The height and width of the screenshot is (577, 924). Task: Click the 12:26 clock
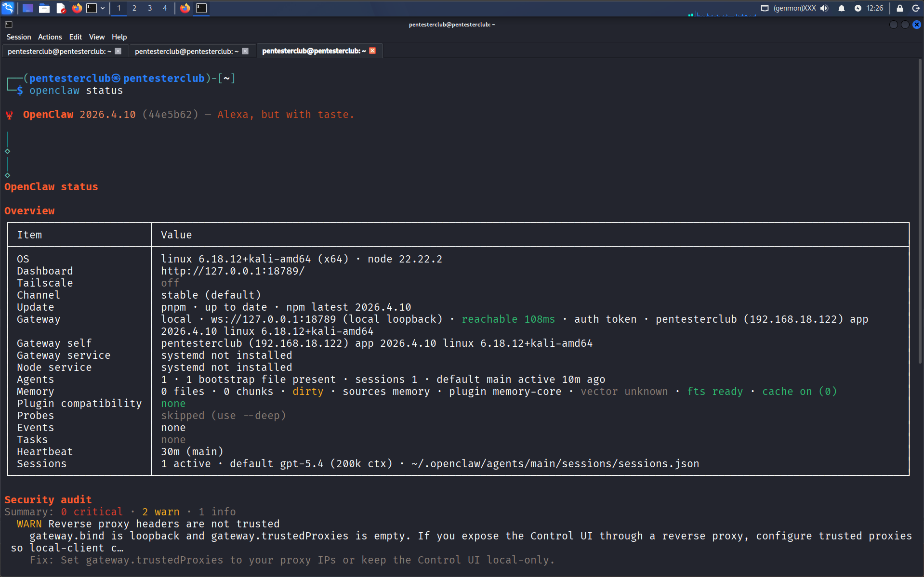tap(875, 8)
